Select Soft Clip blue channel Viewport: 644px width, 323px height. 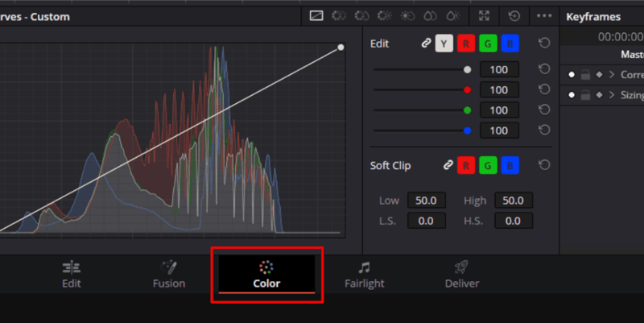pos(510,166)
